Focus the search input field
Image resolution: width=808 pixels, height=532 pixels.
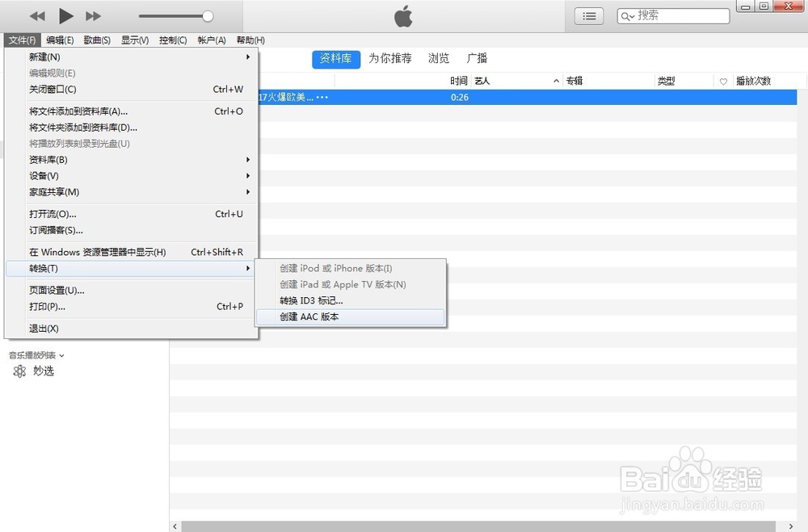pyautogui.click(x=673, y=16)
